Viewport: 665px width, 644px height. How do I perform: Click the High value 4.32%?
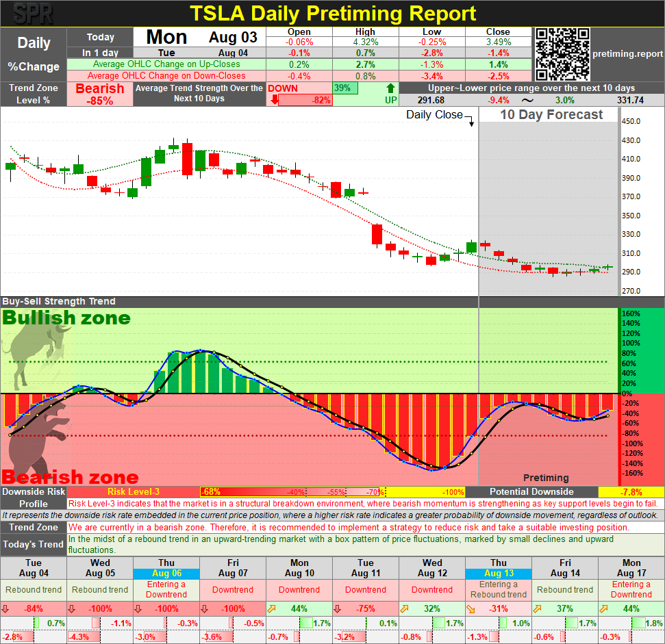point(365,42)
